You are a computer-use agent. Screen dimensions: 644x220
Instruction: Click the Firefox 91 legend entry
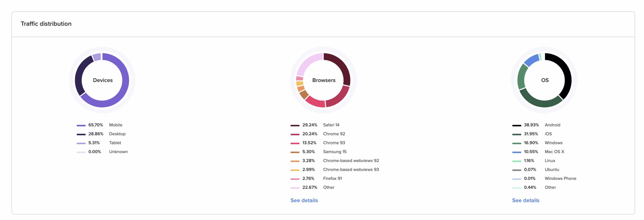[332, 179]
